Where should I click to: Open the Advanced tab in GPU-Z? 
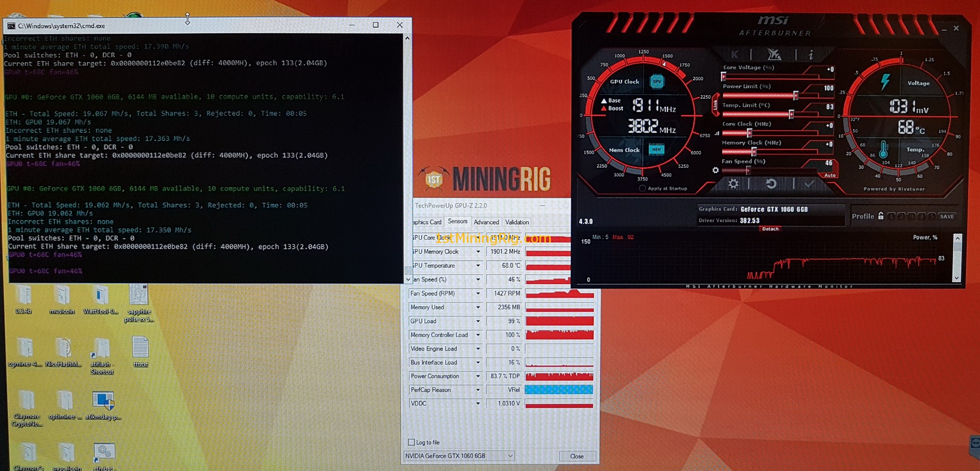tap(486, 222)
